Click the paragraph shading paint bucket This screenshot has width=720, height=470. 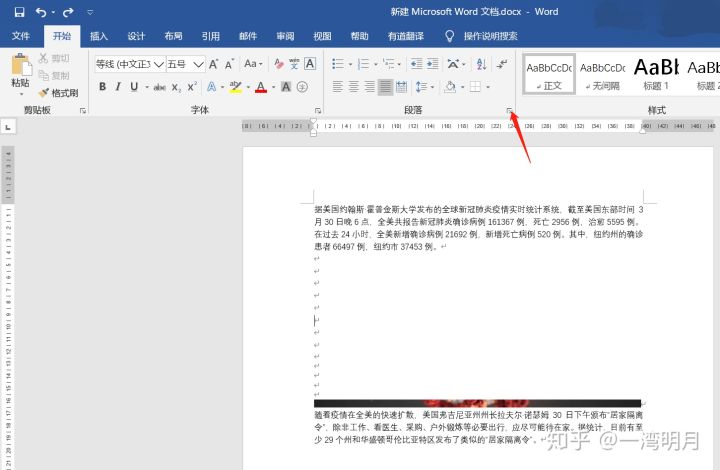[450, 87]
